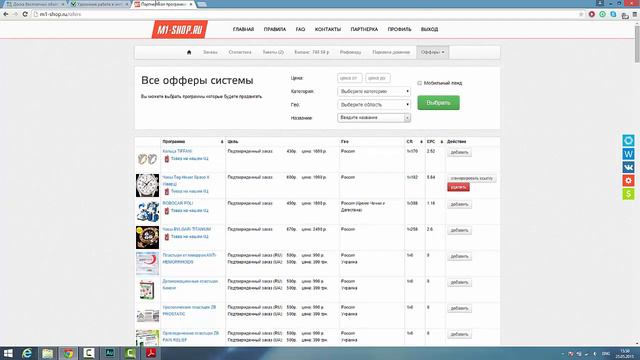Screen dimensions: 640x360
Task: Toggle the Мобильный ленд checkbox
Action: point(420,83)
